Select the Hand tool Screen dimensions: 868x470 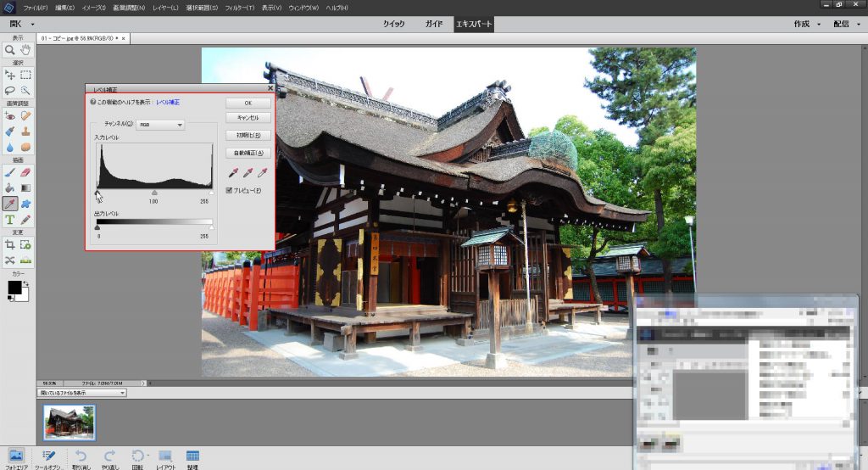26,50
